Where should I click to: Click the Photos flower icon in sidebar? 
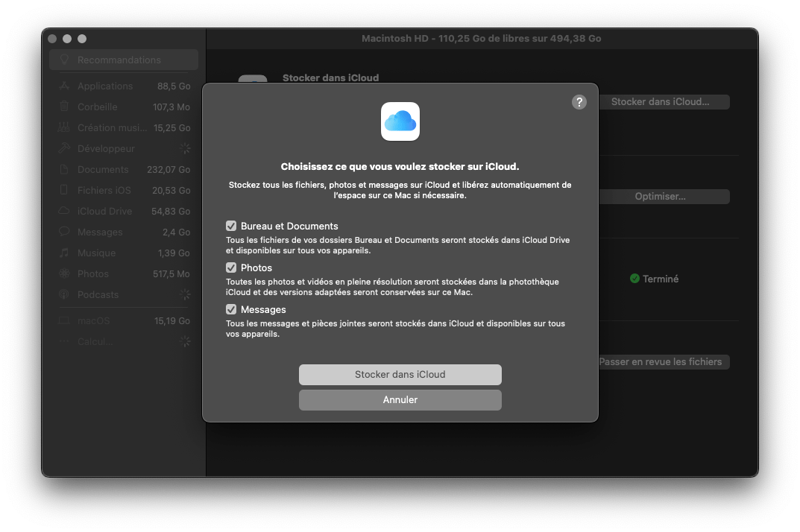coord(64,273)
